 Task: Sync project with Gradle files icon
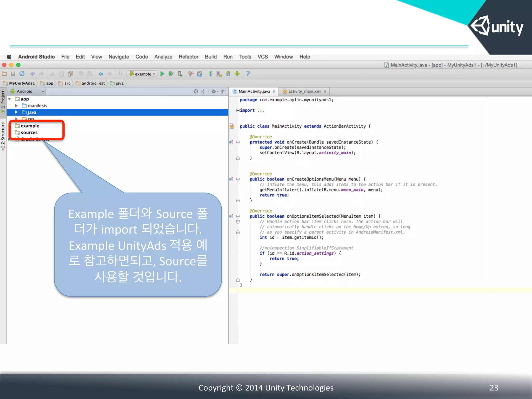coord(210,74)
